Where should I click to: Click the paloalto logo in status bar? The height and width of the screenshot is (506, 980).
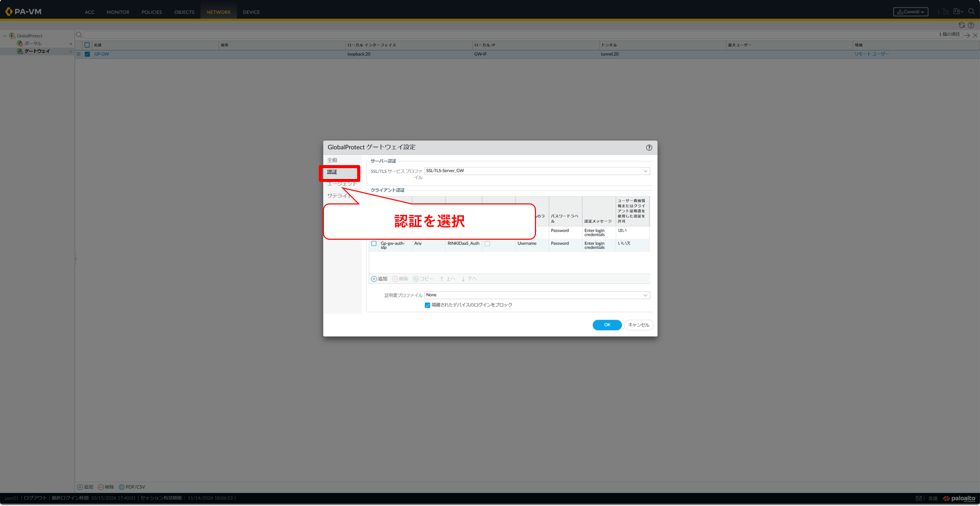point(959,498)
